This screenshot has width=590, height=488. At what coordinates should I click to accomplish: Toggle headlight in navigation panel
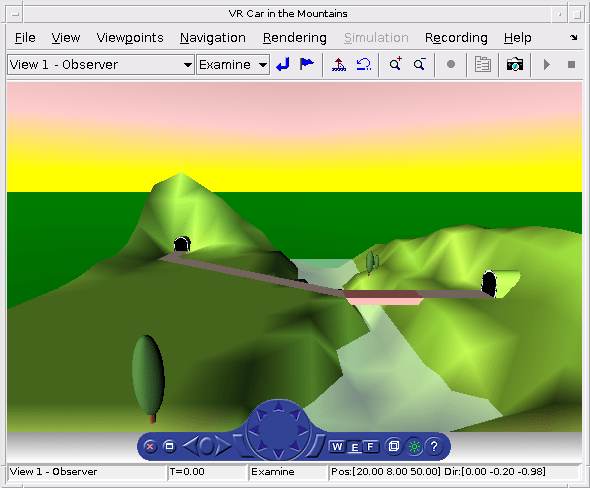point(414,447)
